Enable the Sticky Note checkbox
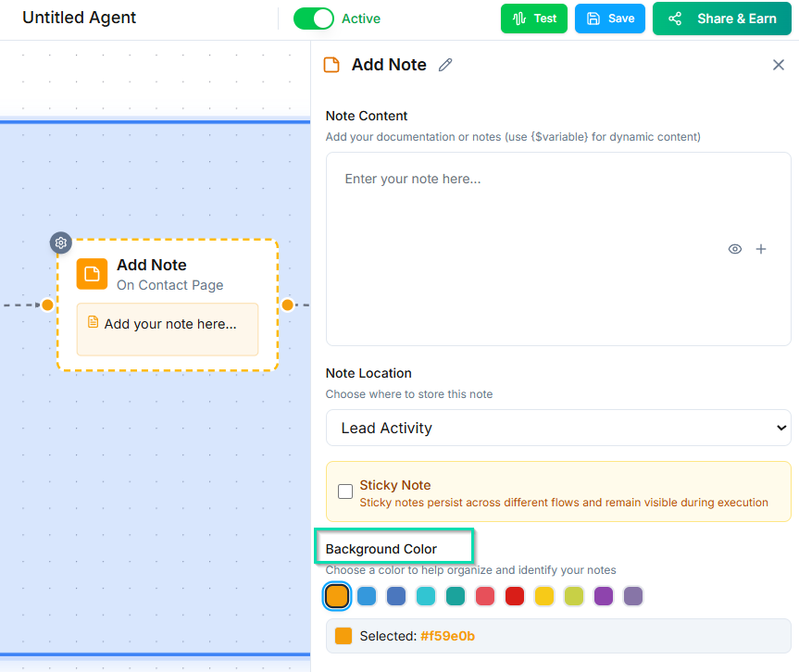Viewport: 799px width, 672px height. 345,492
